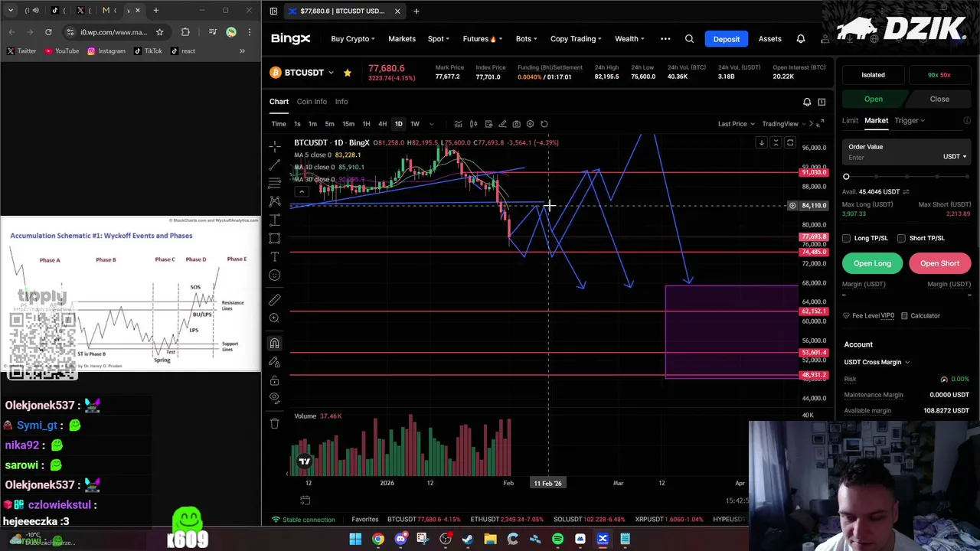Collapse the MA indicator legend
Screen dimensions: 980x551
(302, 191)
